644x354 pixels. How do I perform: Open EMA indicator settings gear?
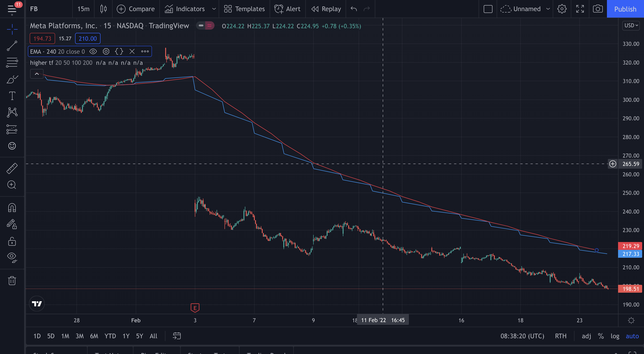106,51
